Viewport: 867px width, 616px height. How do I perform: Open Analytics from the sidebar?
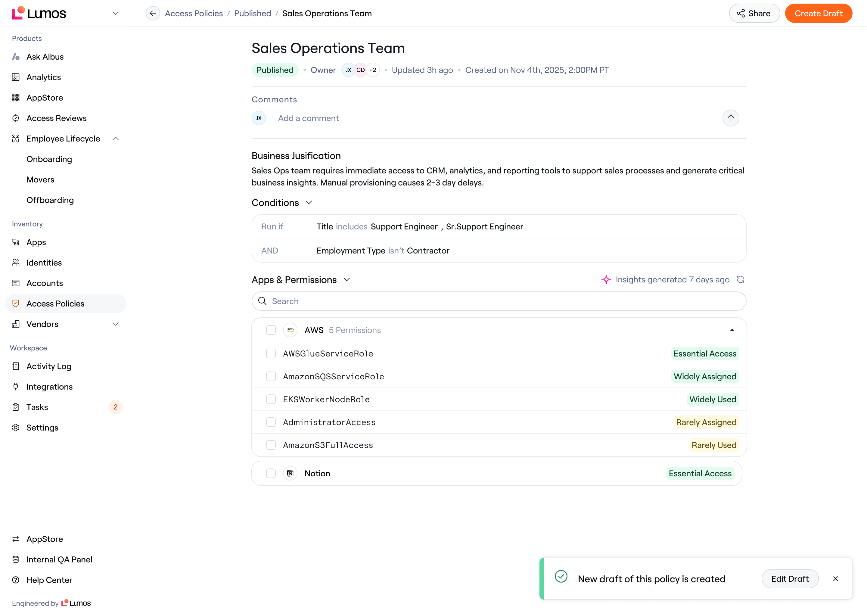coord(43,77)
